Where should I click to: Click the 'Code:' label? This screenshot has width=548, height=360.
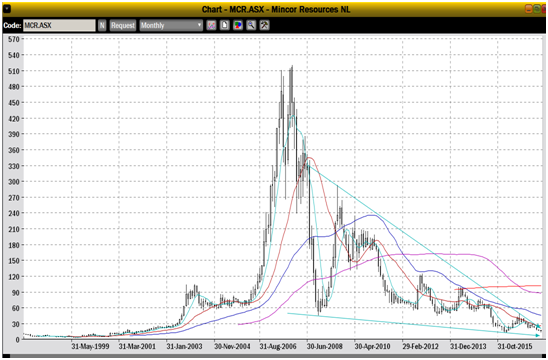12,26
